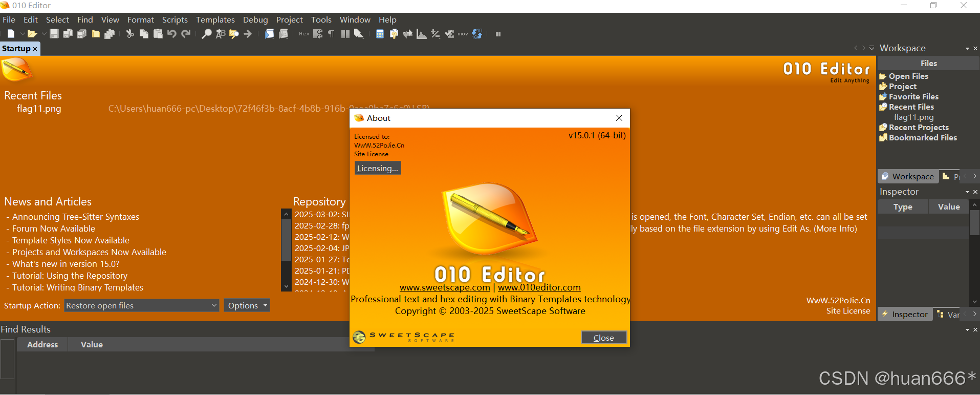Click the Run Script toolbar icon

[269, 34]
